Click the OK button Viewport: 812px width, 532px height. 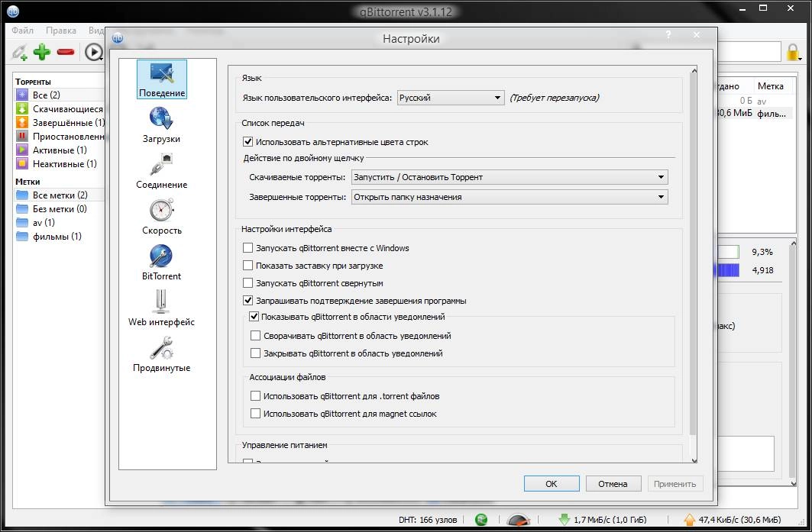[552, 484]
